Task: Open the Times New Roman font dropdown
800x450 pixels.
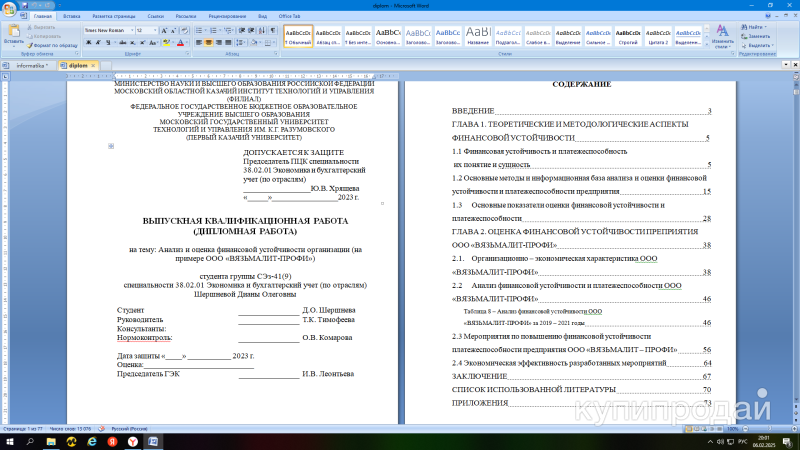Action: pos(106,30)
